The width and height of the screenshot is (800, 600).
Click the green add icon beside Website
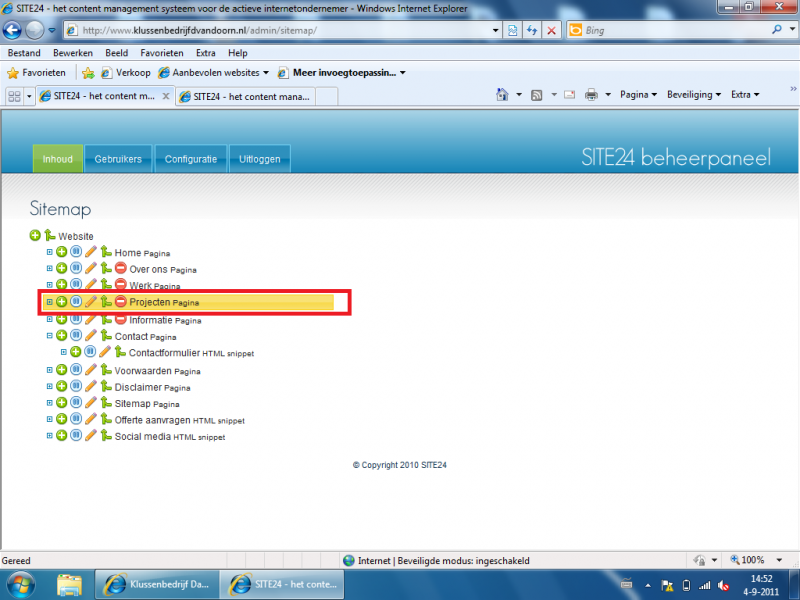[x=36, y=236]
